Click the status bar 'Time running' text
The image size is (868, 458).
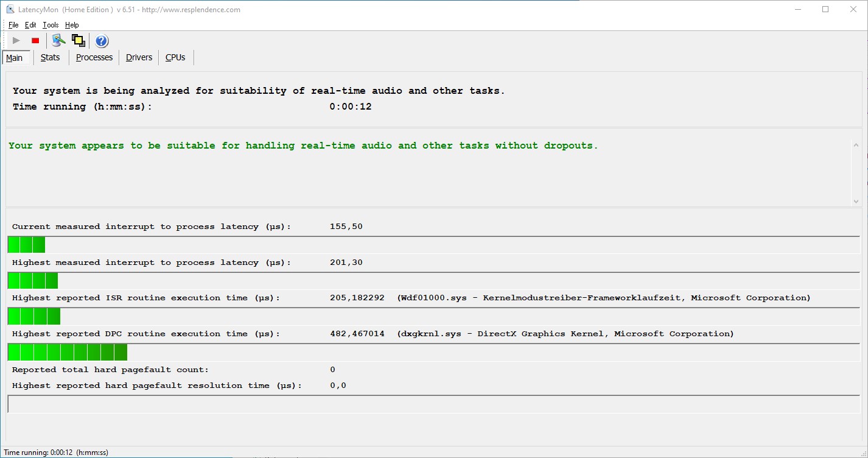pos(56,453)
